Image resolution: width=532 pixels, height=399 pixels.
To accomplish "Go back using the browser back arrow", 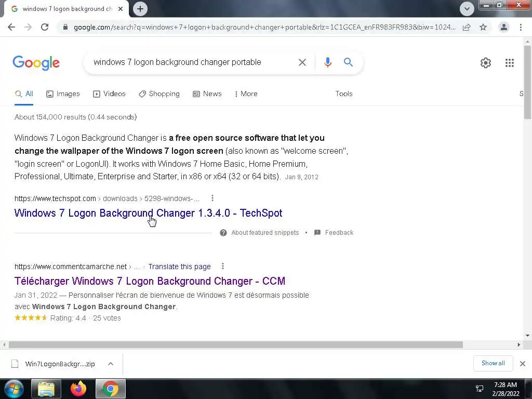I will (11, 27).
